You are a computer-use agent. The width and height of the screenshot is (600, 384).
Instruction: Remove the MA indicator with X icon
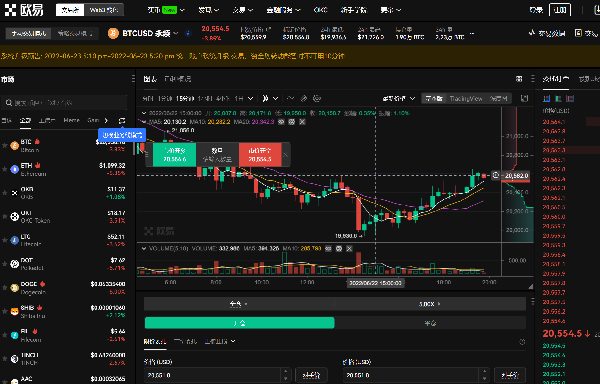click(x=302, y=122)
